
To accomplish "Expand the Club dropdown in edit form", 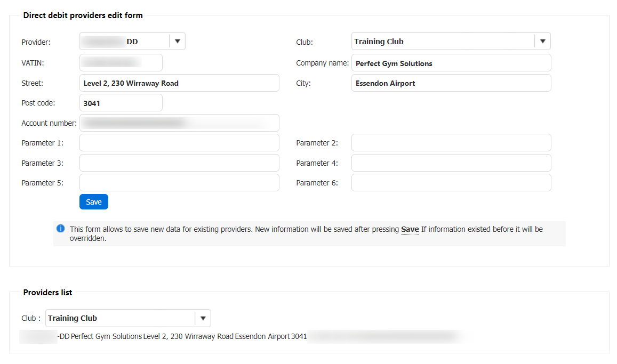I will tap(542, 41).
